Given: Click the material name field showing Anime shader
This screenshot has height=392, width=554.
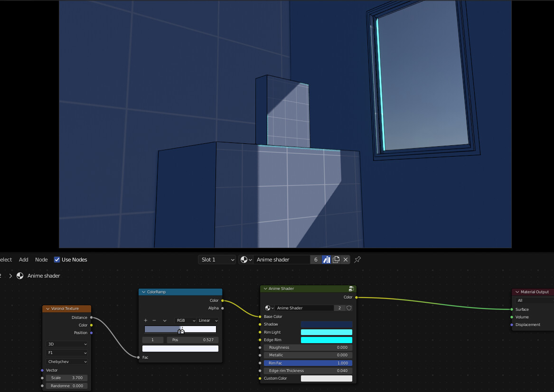Looking at the screenshot, I should 280,260.
